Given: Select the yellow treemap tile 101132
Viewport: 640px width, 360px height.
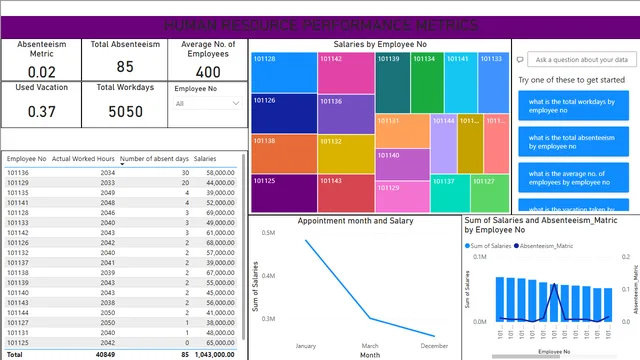Looking at the screenshot, I should tap(346, 154).
